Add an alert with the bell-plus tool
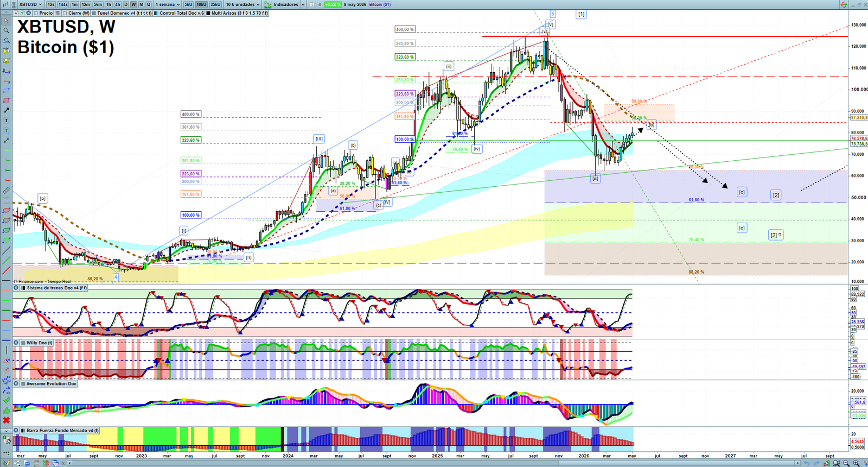Viewport: 868px width, 467px height. pyautogui.click(x=6, y=51)
